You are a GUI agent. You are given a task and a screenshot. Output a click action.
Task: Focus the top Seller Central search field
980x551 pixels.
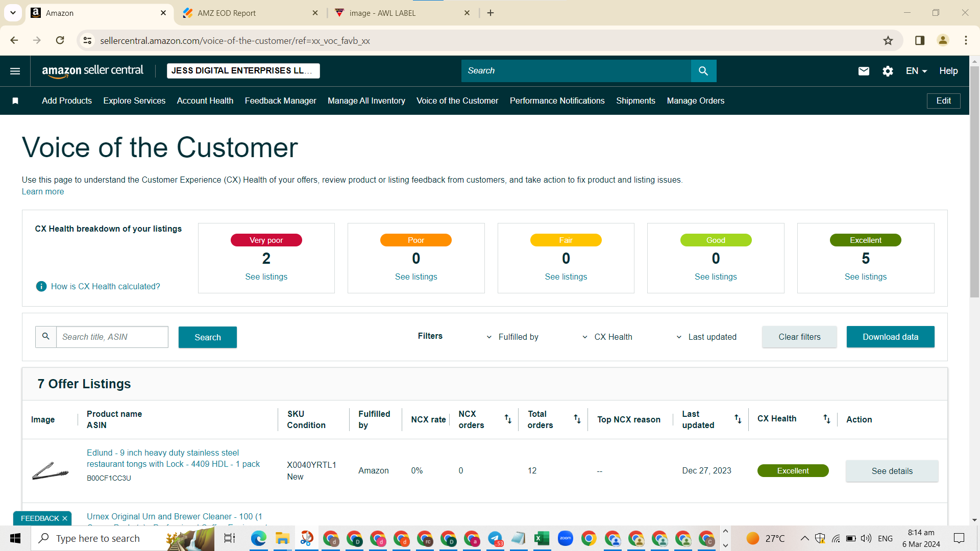pos(576,71)
